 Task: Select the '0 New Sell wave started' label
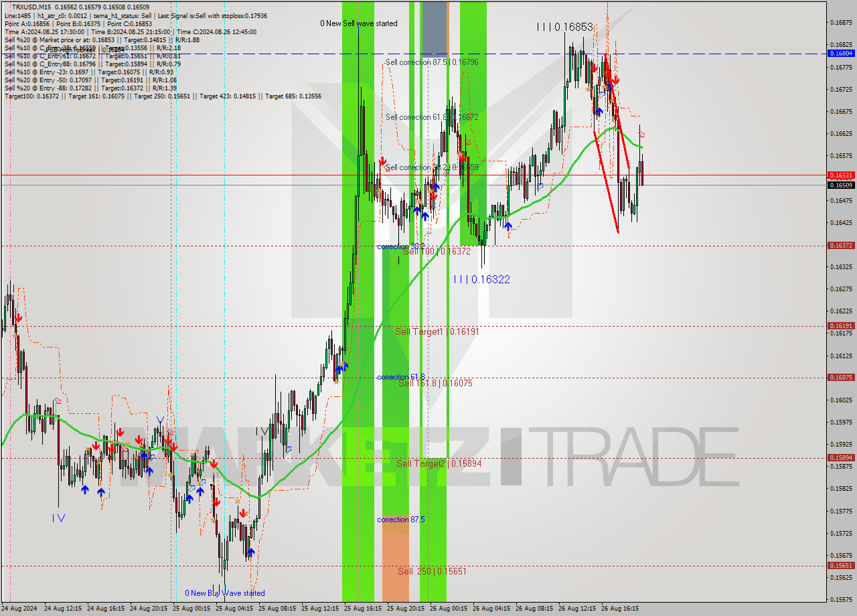pos(358,23)
